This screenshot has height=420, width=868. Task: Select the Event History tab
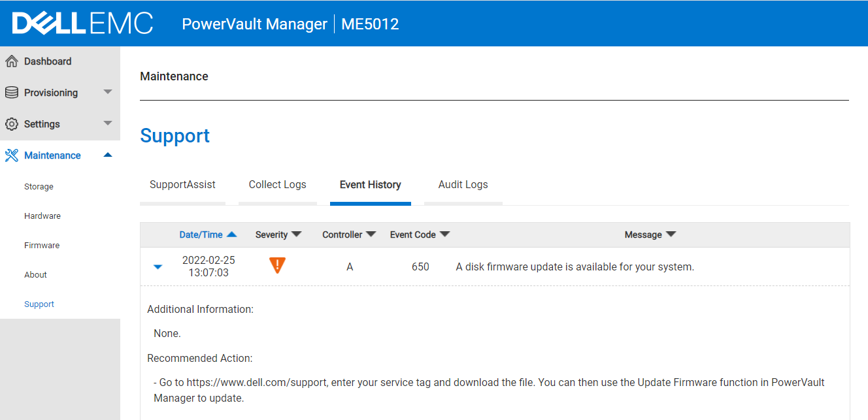pyautogui.click(x=370, y=185)
